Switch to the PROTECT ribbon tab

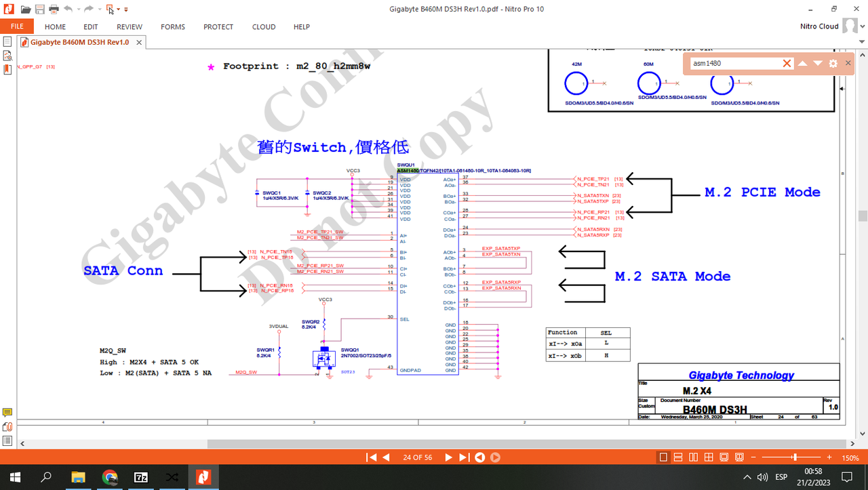click(218, 27)
